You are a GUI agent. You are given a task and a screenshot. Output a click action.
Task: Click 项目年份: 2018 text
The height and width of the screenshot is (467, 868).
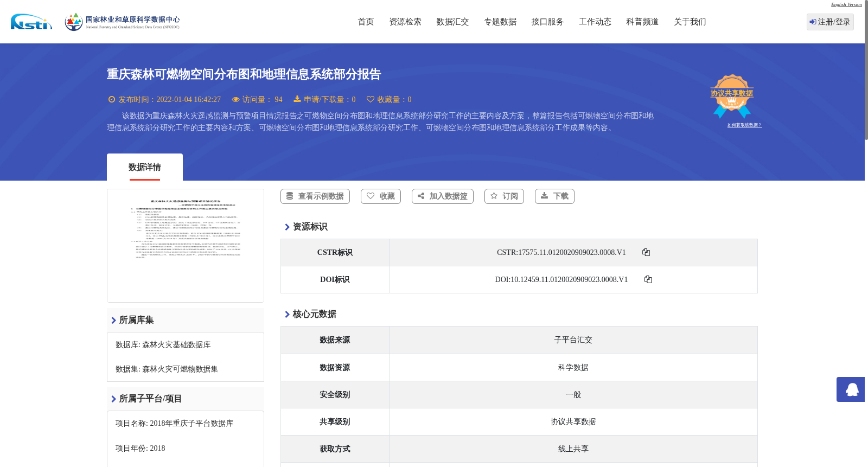(141, 448)
